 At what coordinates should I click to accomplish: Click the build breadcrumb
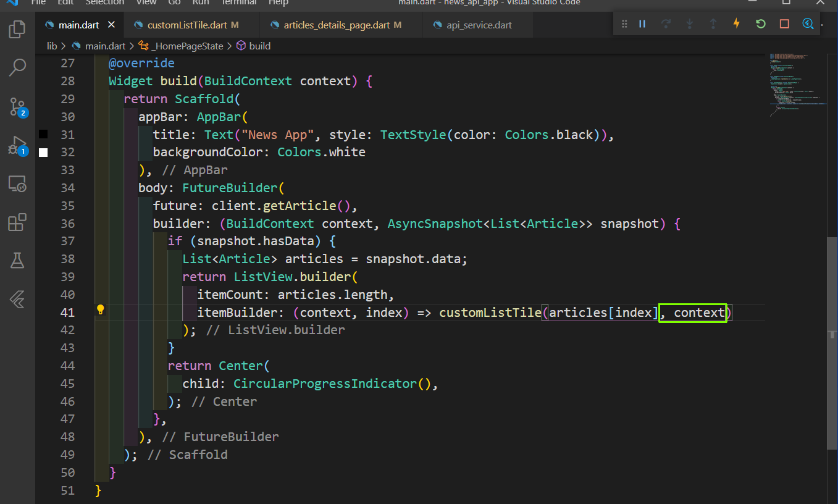[259, 46]
